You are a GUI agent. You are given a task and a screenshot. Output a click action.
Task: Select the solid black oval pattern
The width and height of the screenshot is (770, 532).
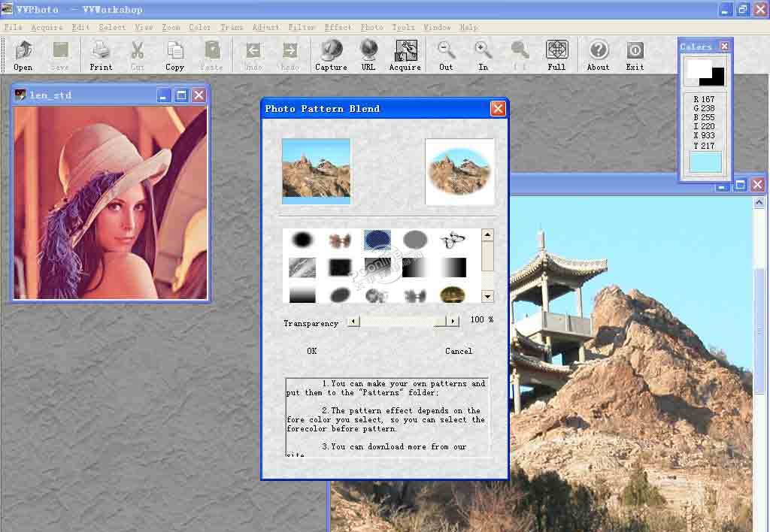[302, 240]
